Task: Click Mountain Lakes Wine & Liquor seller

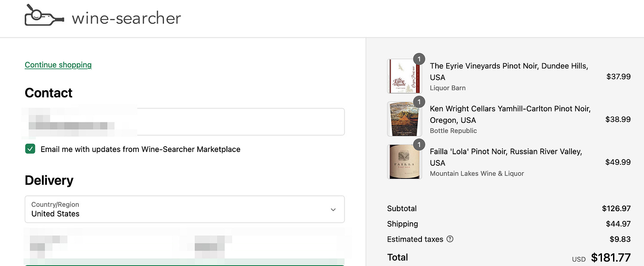Action: pos(477,174)
